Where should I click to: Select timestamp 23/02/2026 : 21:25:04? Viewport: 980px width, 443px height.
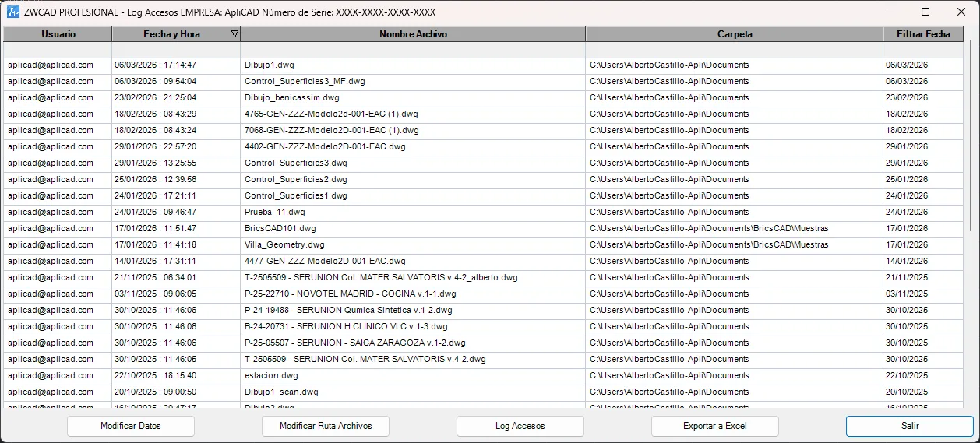tap(155, 97)
